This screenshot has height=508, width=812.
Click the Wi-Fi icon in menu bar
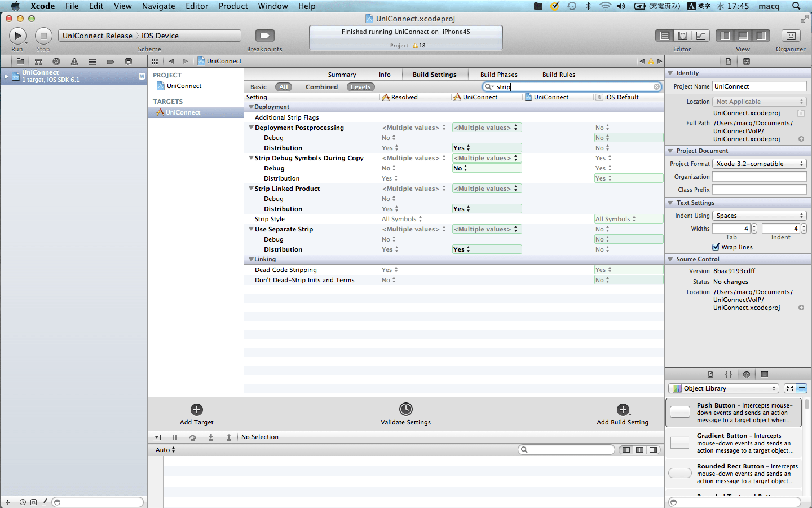[x=605, y=6]
